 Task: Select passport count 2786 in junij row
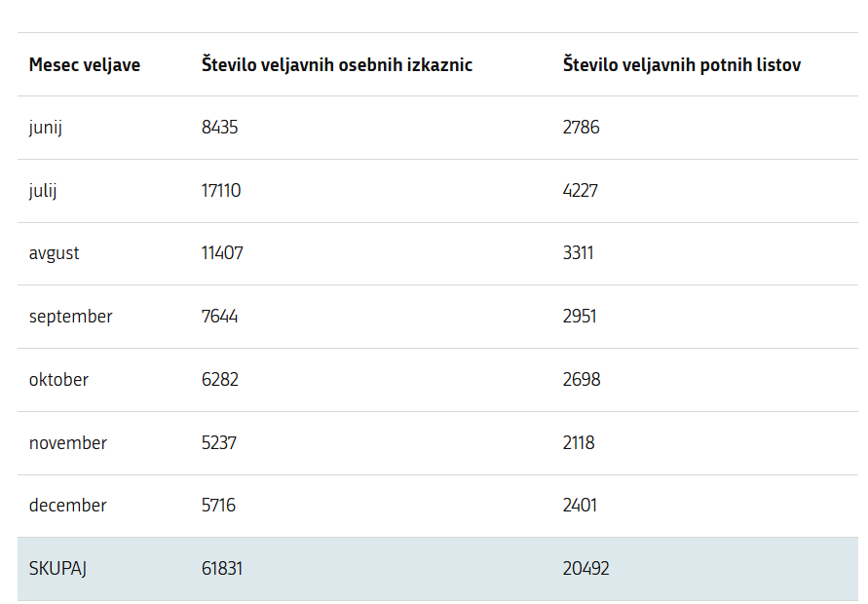tap(582, 128)
